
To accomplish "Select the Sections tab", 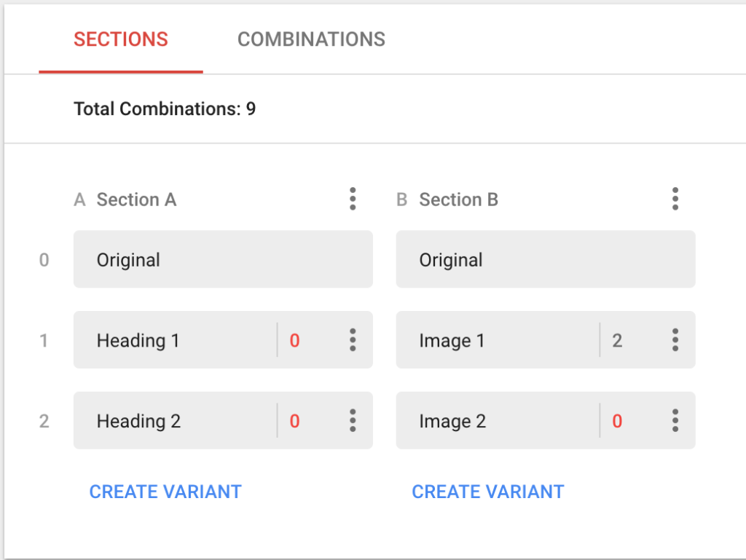I will (x=121, y=39).
